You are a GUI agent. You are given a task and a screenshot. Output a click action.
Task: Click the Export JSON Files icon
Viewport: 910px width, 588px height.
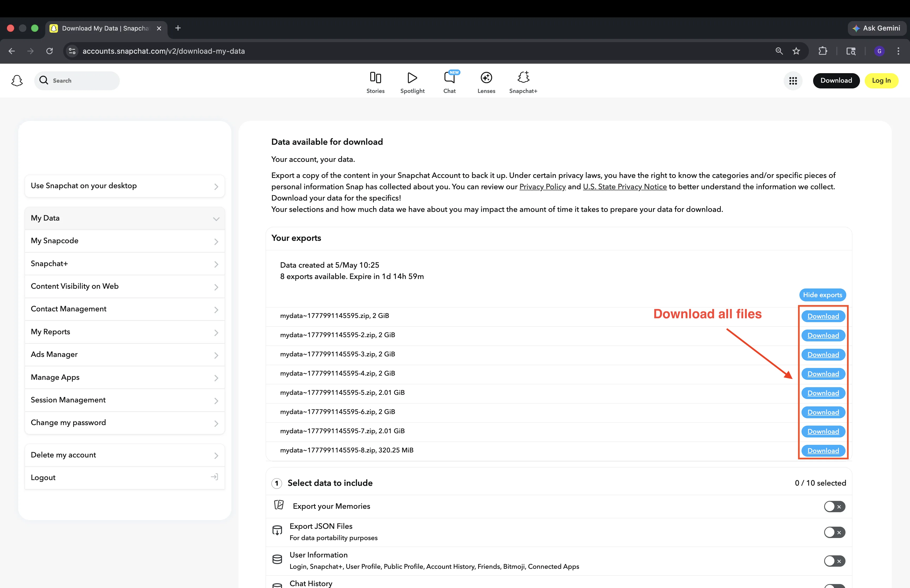click(x=277, y=530)
